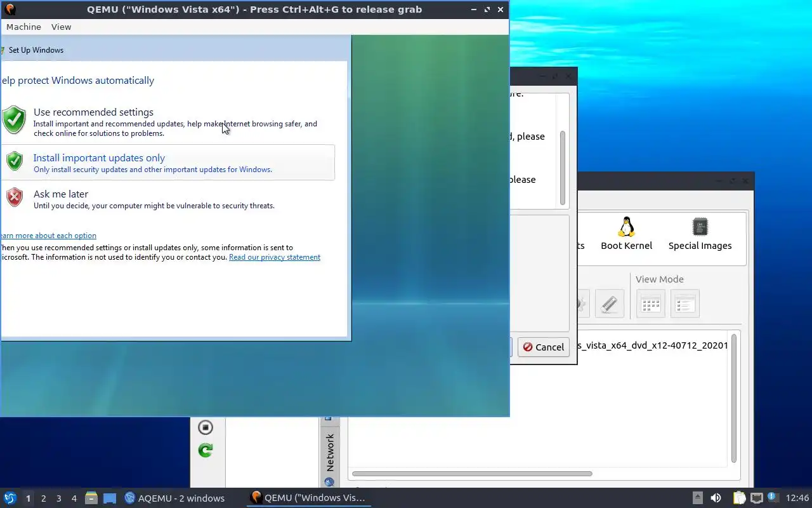Select the vista_x64_dvd image entry
The height and width of the screenshot is (508, 812).
coord(653,345)
